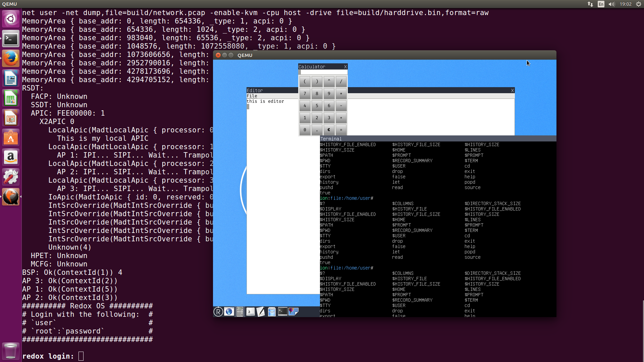Click the 'BSP: Ok(ContextId(1)) 4' line
Screen dimensions: 644x362
pos(72,273)
